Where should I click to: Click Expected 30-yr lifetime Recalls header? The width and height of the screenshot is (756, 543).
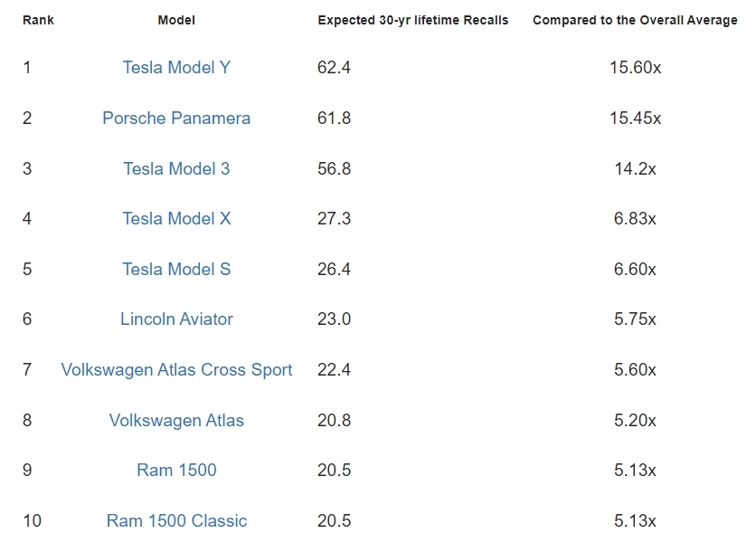(x=413, y=20)
